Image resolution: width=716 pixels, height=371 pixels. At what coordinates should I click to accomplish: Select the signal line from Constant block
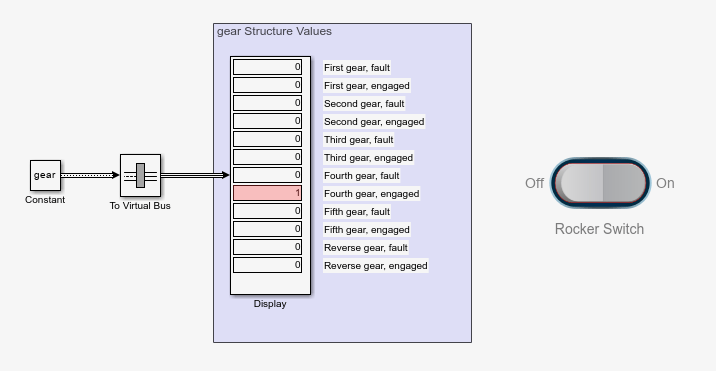pyautogui.click(x=90, y=175)
